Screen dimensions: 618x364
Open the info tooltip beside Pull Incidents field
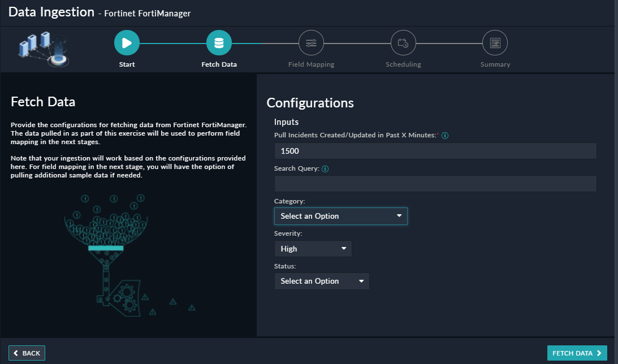point(446,135)
